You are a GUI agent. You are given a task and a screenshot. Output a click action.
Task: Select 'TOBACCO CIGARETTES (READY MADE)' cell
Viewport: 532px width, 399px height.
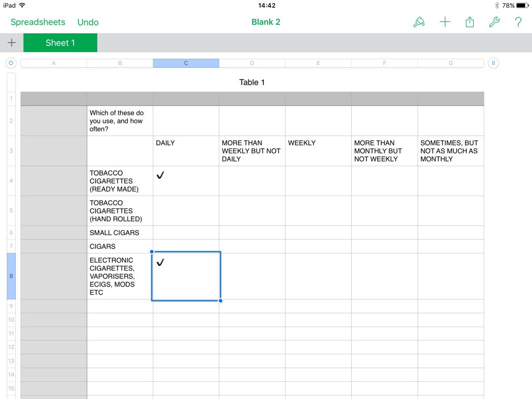(x=120, y=181)
